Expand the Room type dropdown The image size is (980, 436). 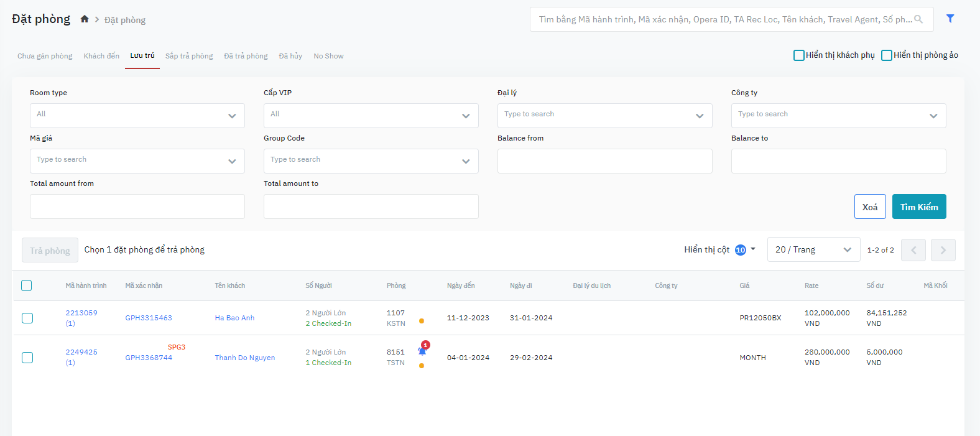pos(137,116)
